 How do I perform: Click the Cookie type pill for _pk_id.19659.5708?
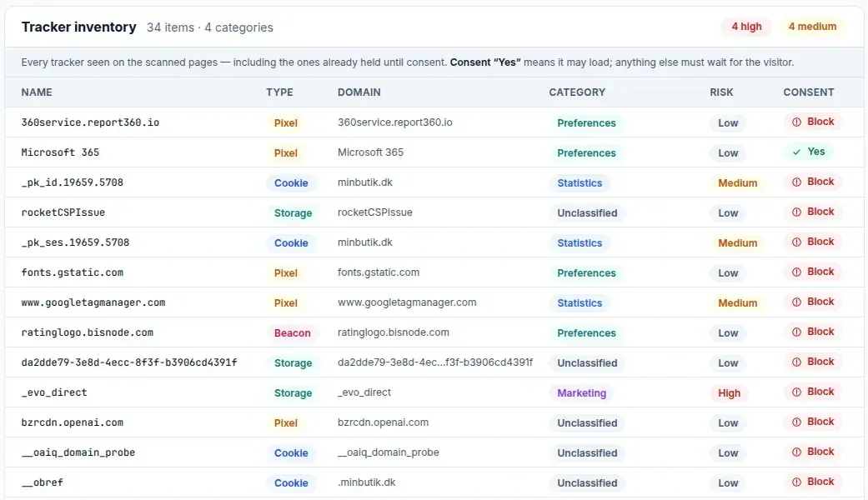pos(291,183)
